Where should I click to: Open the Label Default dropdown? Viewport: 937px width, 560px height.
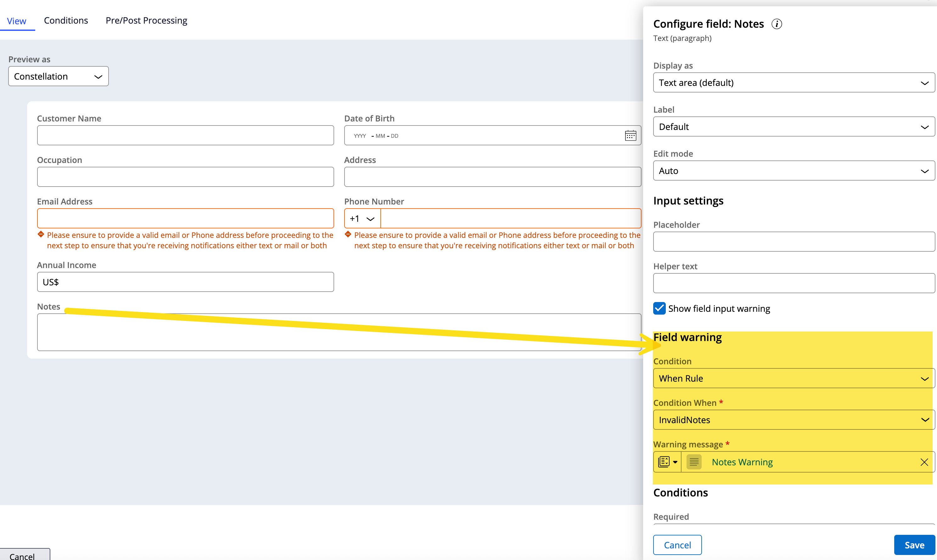[794, 127]
